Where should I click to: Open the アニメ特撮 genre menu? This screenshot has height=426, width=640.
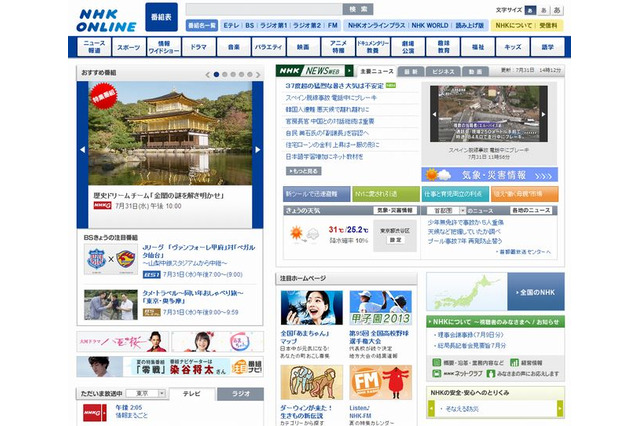[338, 47]
